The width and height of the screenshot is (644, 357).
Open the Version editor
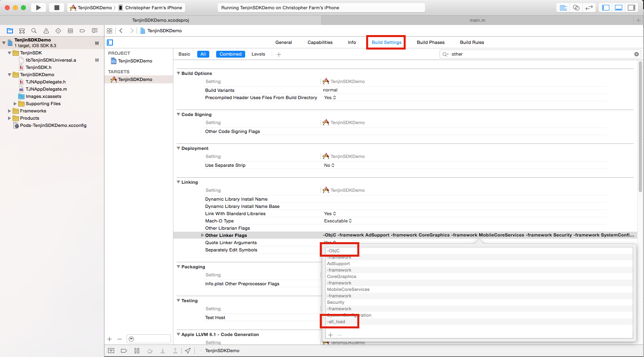click(x=589, y=8)
